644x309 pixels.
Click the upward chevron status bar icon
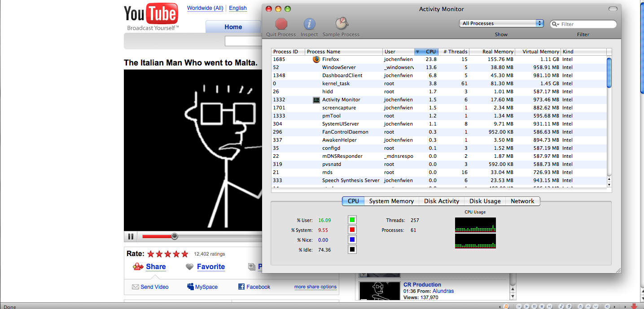pyautogui.click(x=588, y=306)
